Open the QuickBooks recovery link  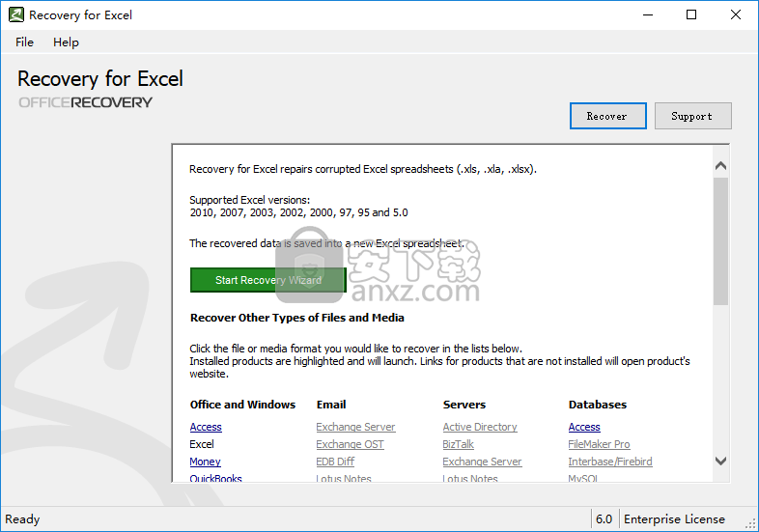pos(216,478)
